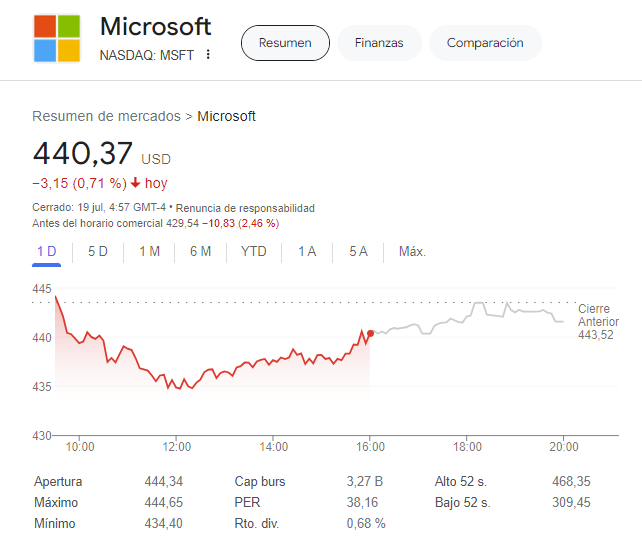642x540 pixels.
Task: Click the 430 price axis label
Action: (42, 436)
